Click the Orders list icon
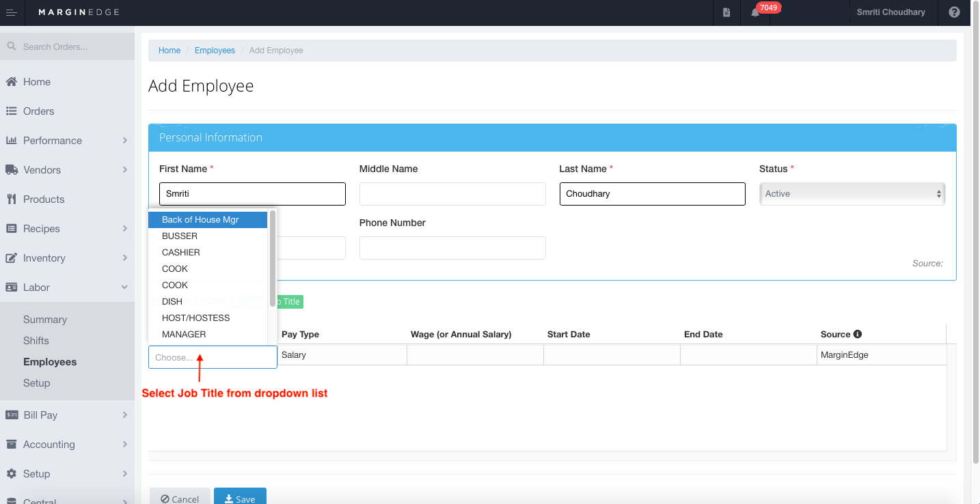Viewport: 980px width, 504px height. (11, 111)
